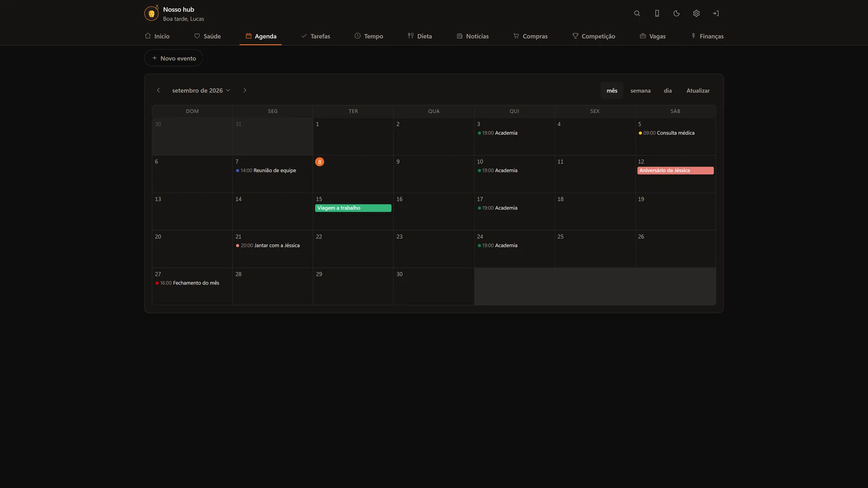Select greyed day 31 of previous month
The width and height of the screenshot is (868, 488).
coord(272,136)
